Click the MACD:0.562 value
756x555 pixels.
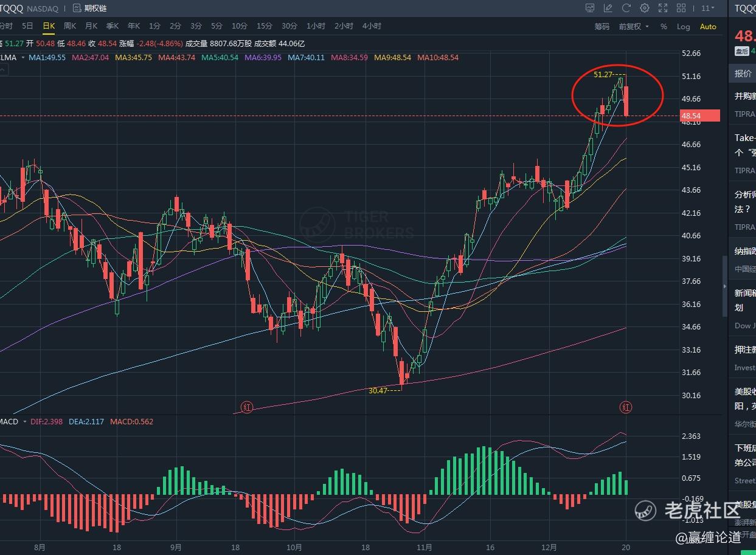tap(132, 422)
